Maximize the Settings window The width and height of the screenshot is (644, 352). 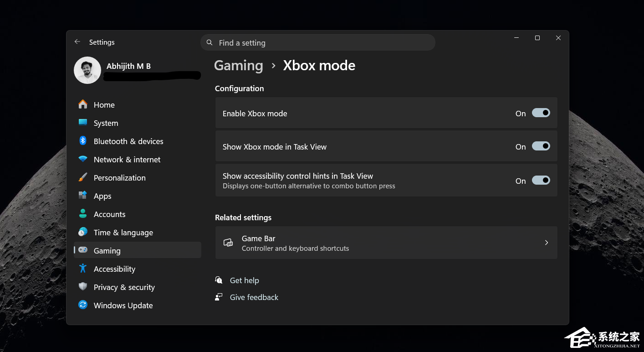point(537,38)
